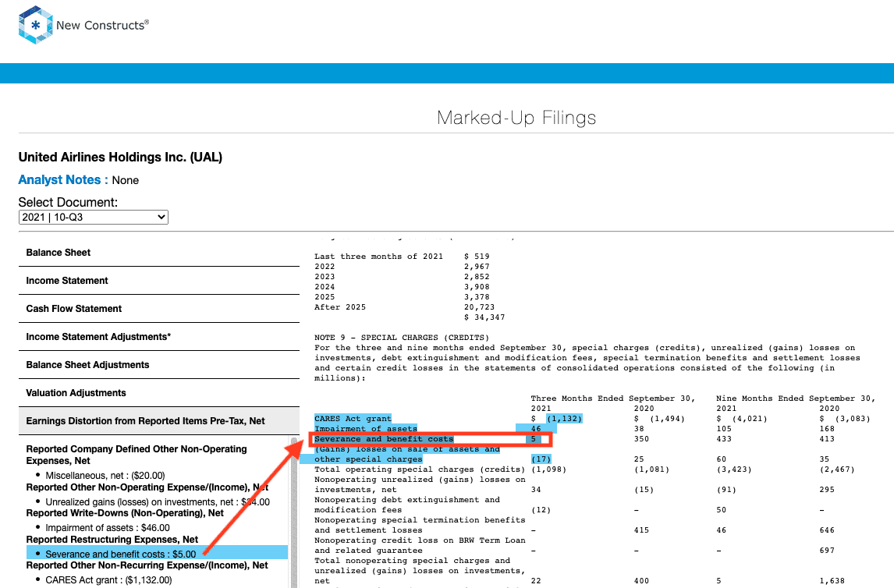The width and height of the screenshot is (894, 588).
Task: Click the New Constructs hexagon logo
Action: coord(35,25)
